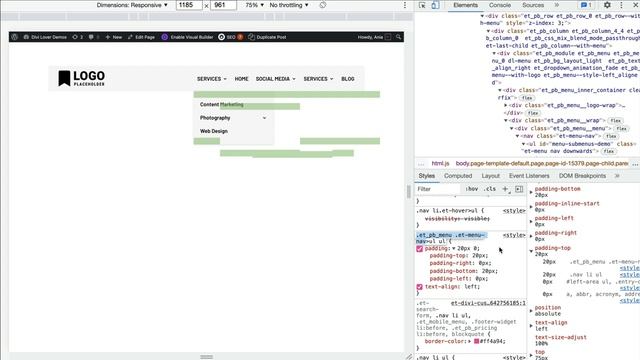Click the Logo Placeholder image

[82, 78]
